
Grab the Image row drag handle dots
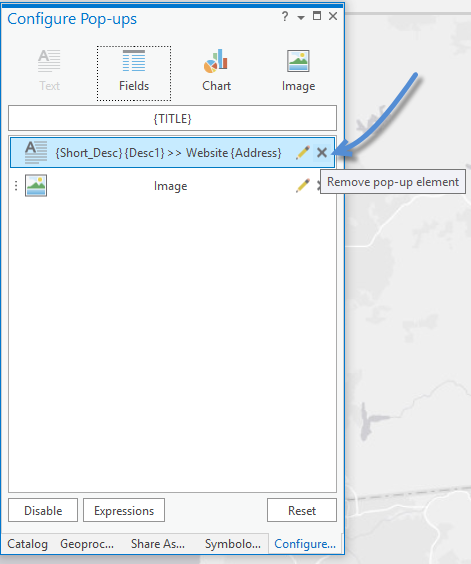pyautogui.click(x=16, y=186)
